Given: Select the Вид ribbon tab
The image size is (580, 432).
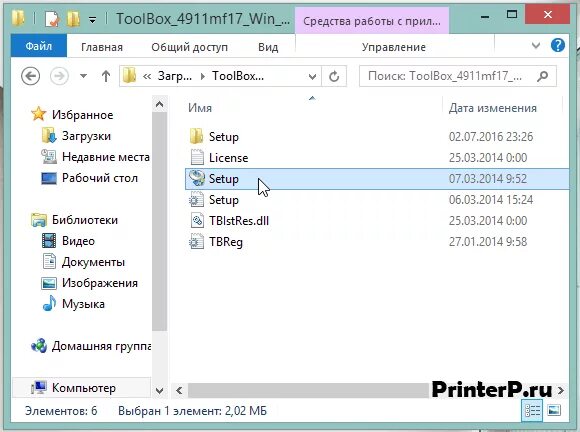Looking at the screenshot, I should pyautogui.click(x=268, y=47).
